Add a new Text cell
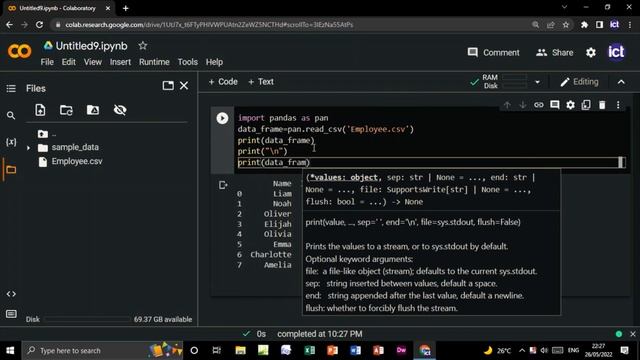640x360 pixels. (261, 82)
